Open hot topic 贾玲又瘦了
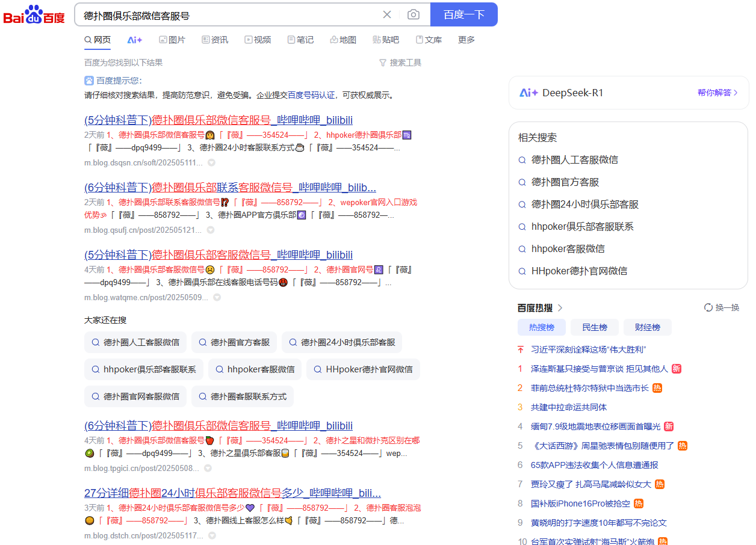 pos(591,484)
